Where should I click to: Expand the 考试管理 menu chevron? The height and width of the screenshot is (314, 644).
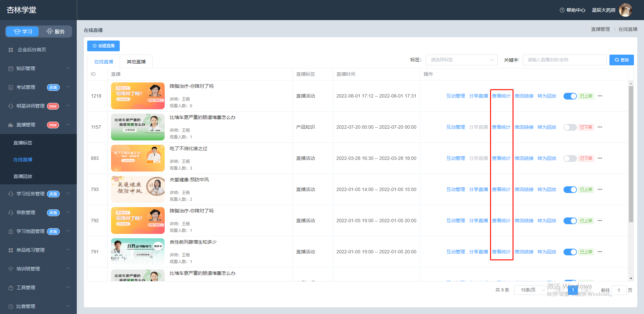coord(68,87)
